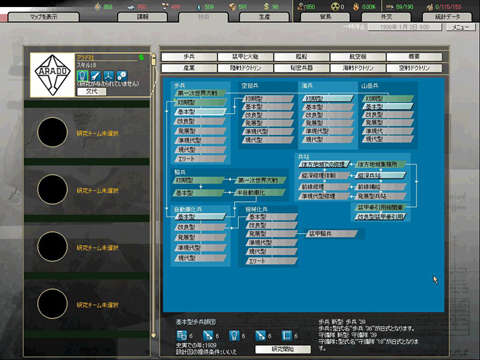Click the gears specialty icon on ARADO team
The image size is (480, 360).
point(122,76)
